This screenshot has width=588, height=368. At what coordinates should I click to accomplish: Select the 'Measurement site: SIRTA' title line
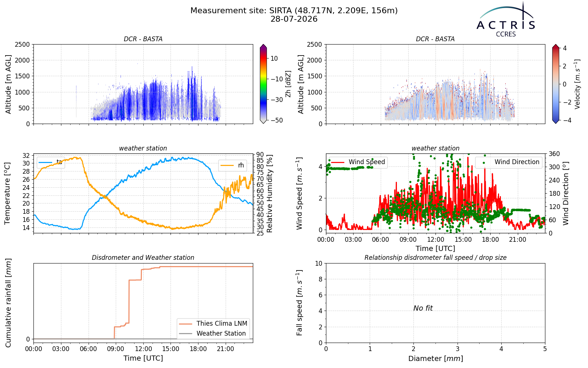(x=294, y=11)
